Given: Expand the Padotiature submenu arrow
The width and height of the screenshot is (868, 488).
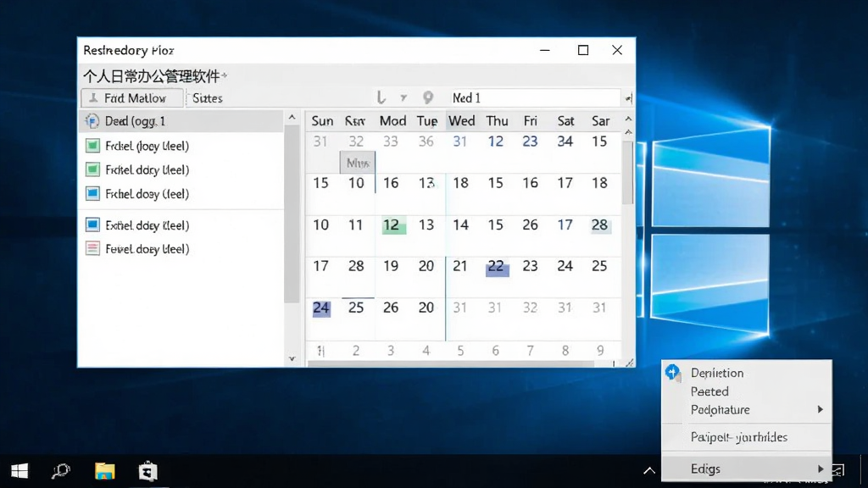Looking at the screenshot, I should (821, 409).
